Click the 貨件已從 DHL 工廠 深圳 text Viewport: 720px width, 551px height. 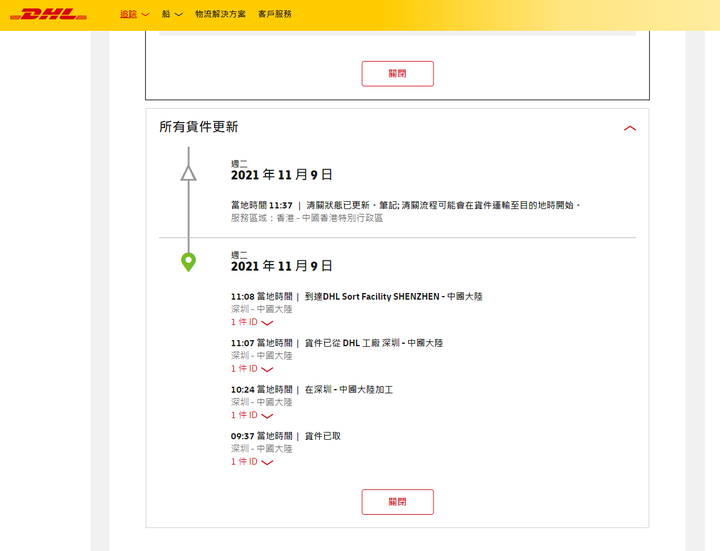[374, 343]
